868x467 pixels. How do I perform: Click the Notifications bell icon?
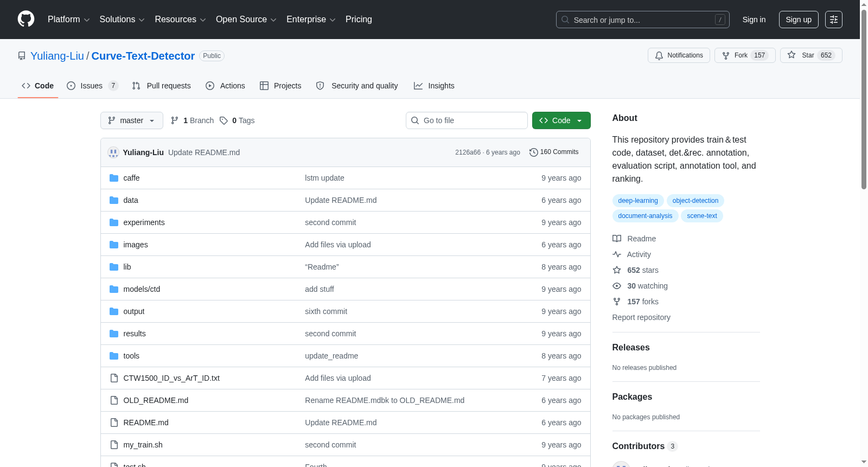pyautogui.click(x=659, y=55)
